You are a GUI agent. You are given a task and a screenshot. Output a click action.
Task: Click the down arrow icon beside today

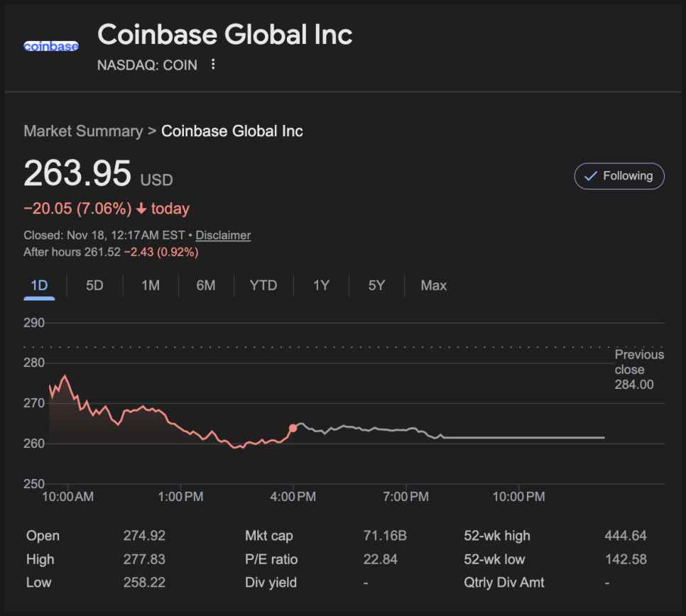[x=141, y=209]
